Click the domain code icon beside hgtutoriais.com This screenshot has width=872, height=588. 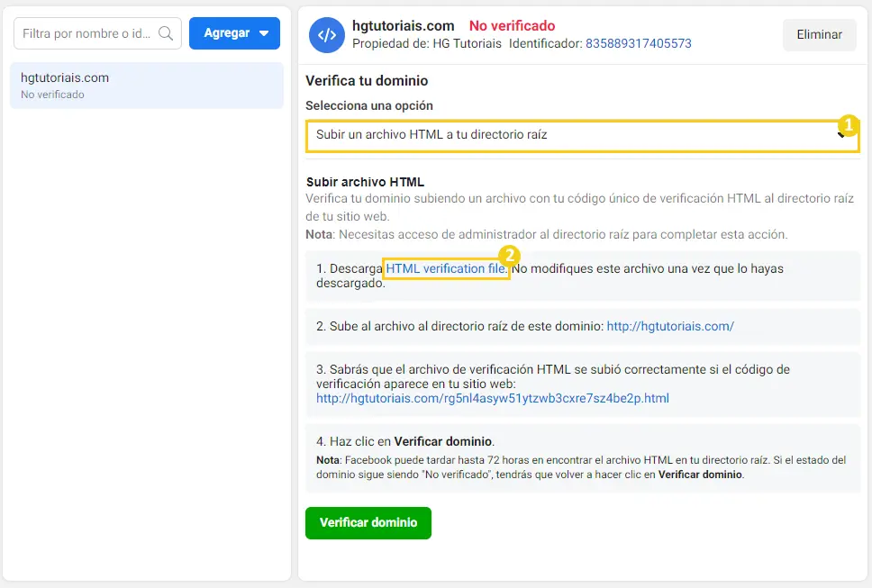coord(327,35)
